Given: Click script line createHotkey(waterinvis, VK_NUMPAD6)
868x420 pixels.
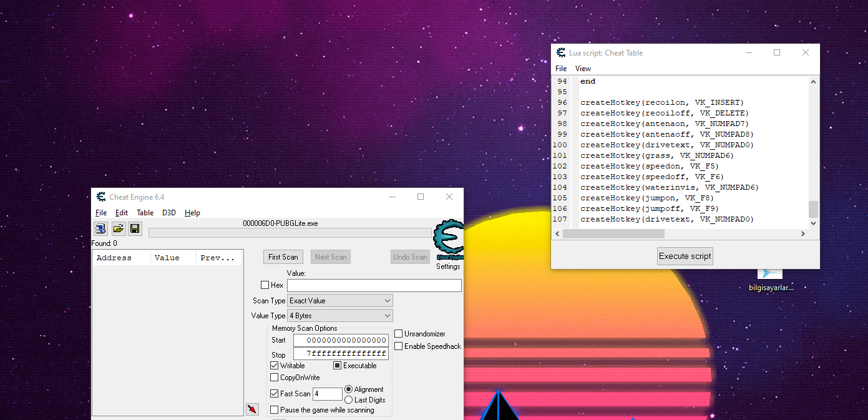Looking at the screenshot, I should tap(670, 187).
